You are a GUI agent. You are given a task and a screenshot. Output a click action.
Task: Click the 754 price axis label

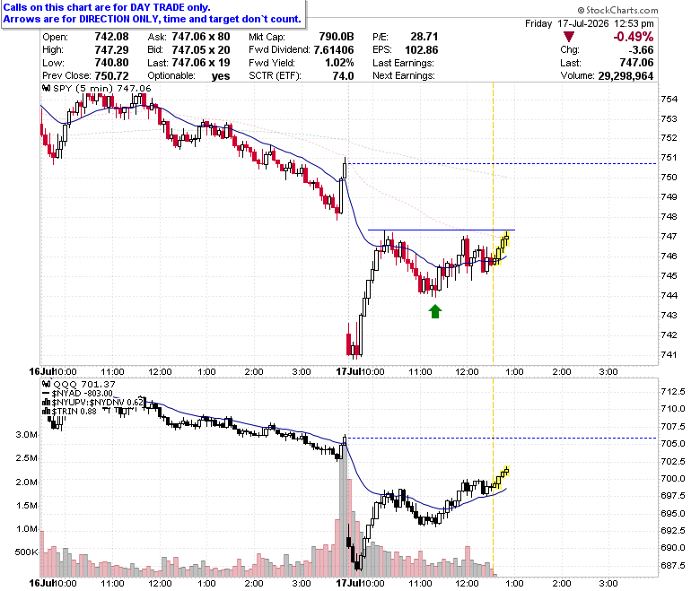pos(669,99)
